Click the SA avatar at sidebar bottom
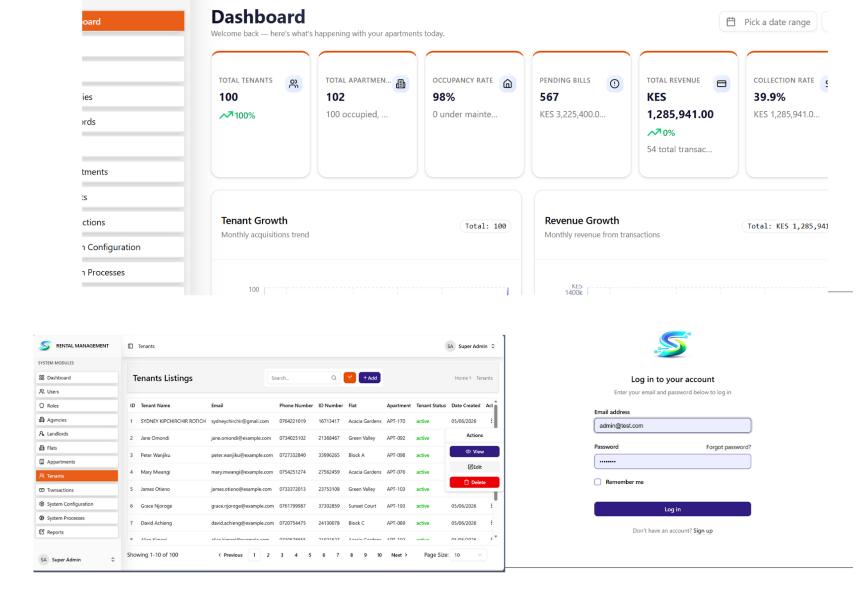The width and height of the screenshot is (868, 616). pyautogui.click(x=44, y=559)
